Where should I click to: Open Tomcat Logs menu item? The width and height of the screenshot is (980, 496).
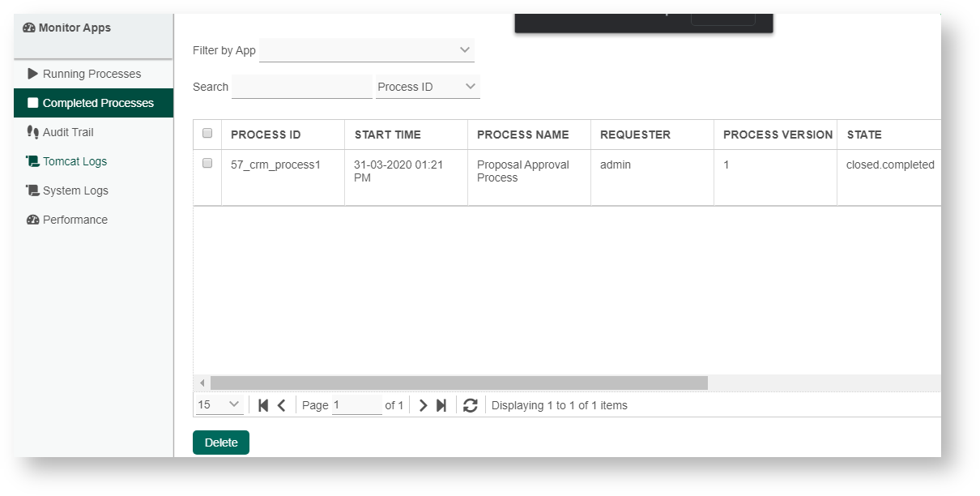click(93, 161)
